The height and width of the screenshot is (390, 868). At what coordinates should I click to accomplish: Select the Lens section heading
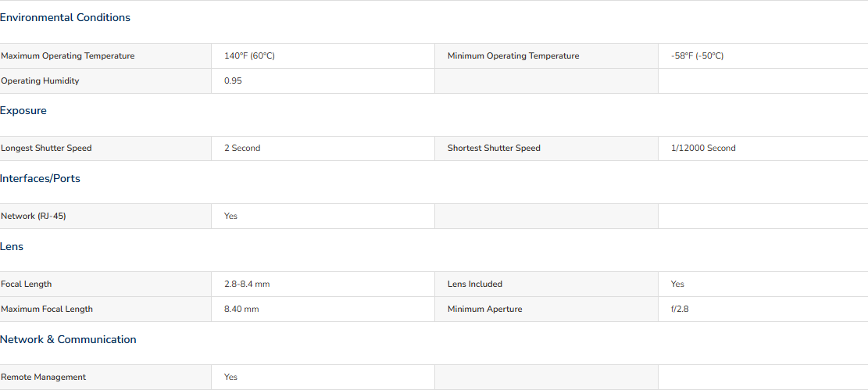[x=12, y=247]
